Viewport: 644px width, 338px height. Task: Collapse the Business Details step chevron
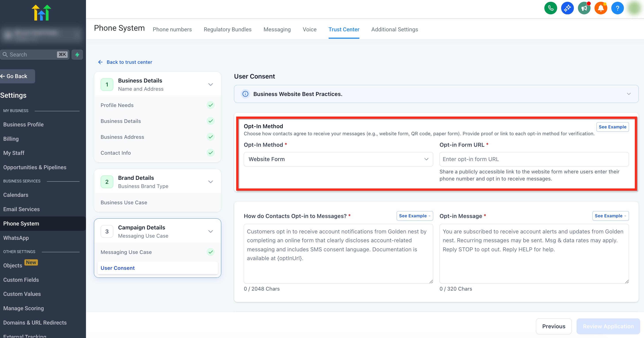[210, 84]
